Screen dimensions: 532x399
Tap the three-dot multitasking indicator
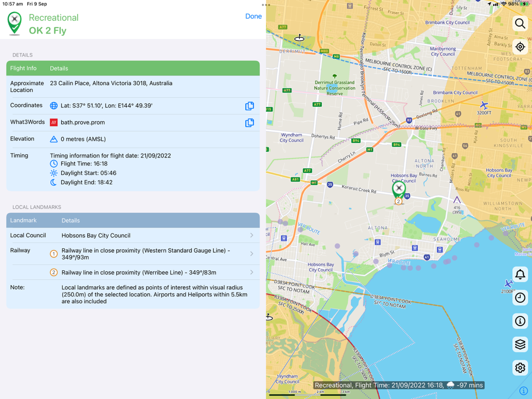[266, 5]
